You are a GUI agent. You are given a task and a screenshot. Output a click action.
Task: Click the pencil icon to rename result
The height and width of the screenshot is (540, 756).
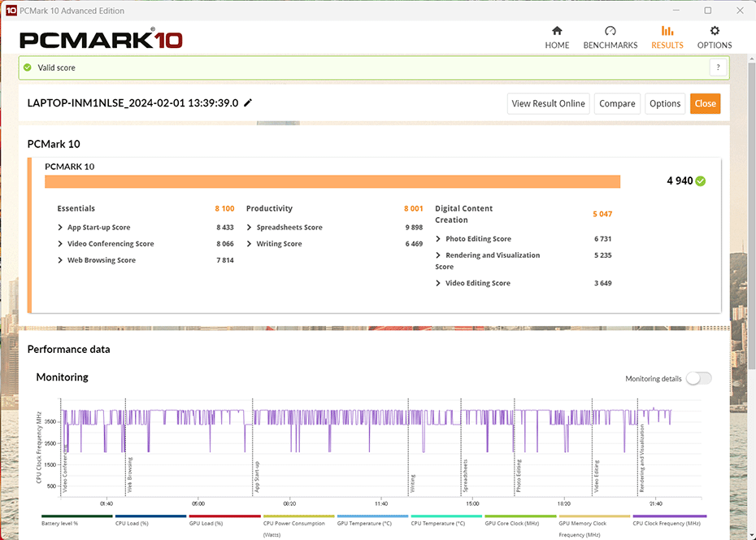248,102
